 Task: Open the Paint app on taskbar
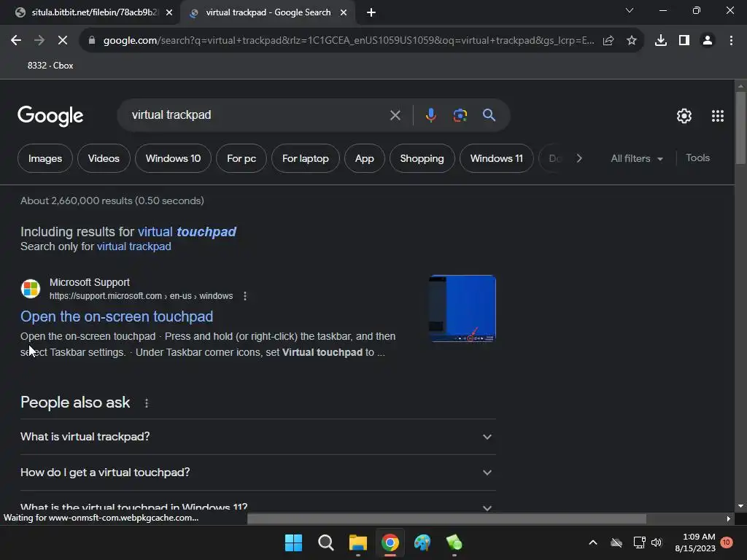click(x=422, y=542)
